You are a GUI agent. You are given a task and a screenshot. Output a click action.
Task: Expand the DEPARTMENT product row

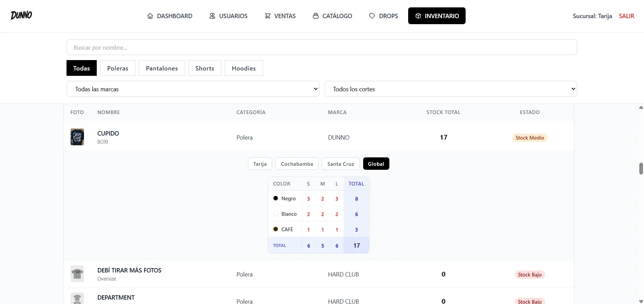[319, 297]
